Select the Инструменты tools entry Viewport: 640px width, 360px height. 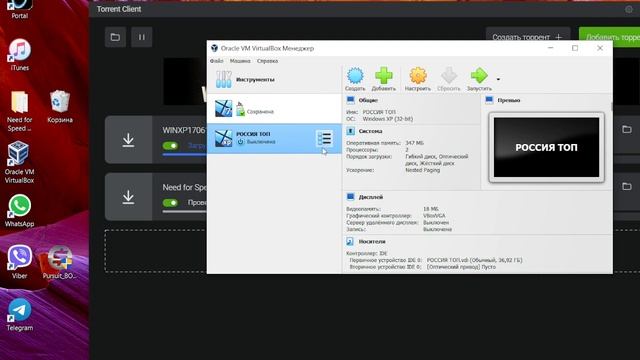274,80
